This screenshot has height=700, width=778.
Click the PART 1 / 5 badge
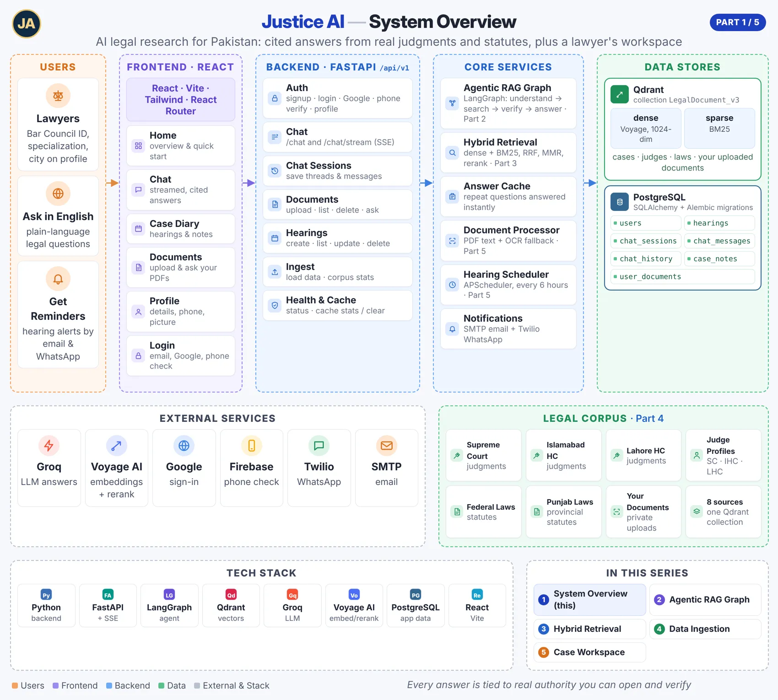click(x=738, y=22)
